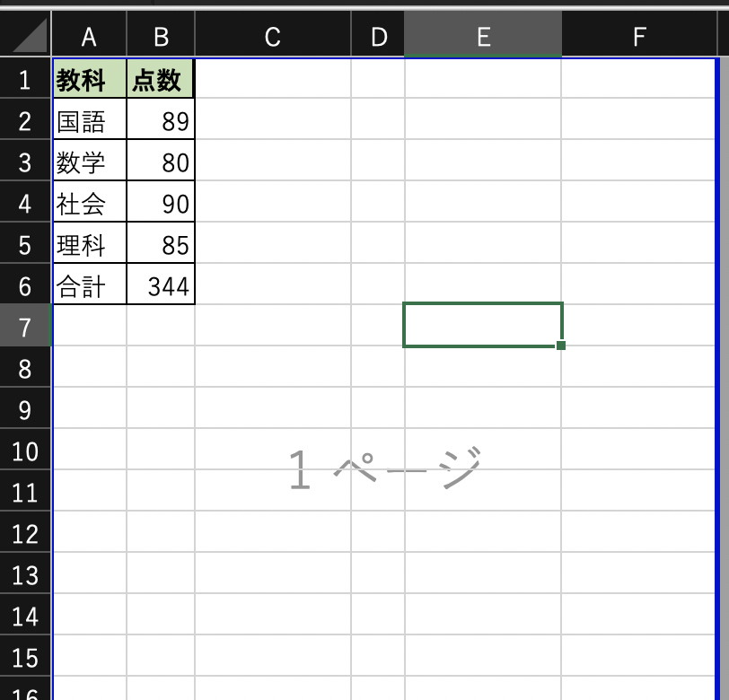The height and width of the screenshot is (700, 729).
Task: Select row 12 header
Action: tap(25, 532)
